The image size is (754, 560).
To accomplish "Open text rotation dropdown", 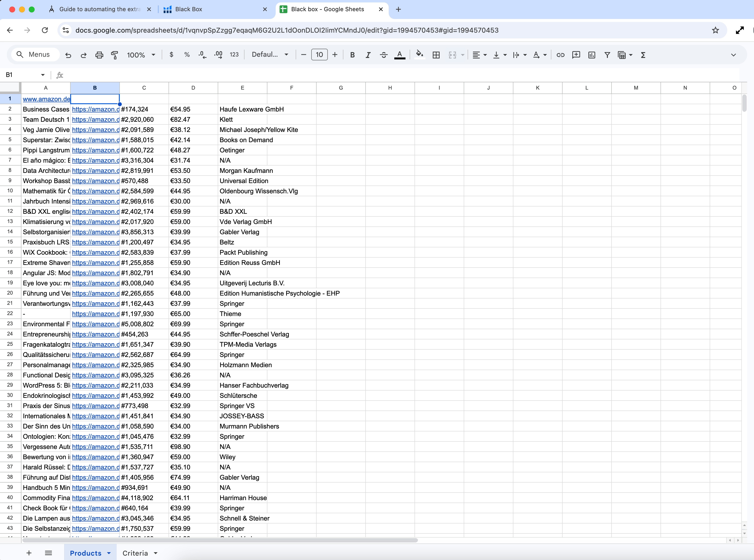I will 540,55.
